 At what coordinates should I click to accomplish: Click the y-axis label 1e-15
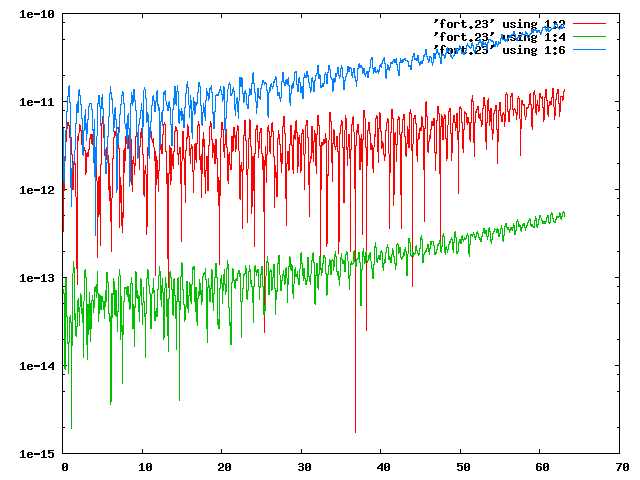coord(37,454)
